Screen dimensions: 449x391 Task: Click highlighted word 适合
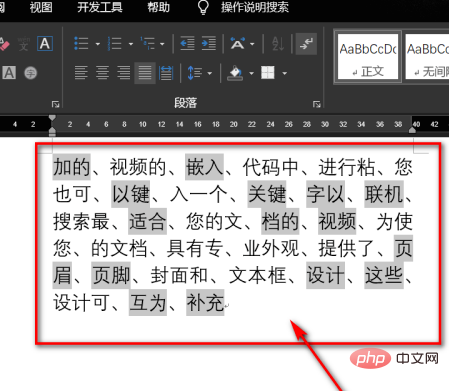pos(147,221)
